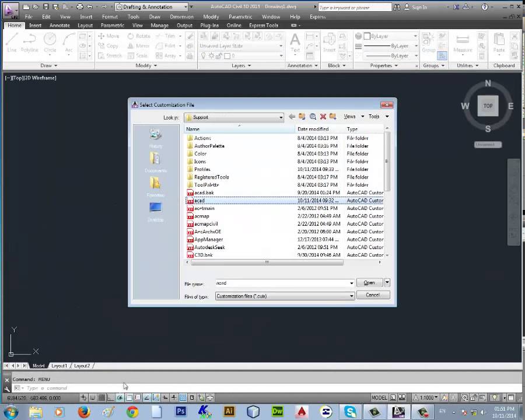525x420 pixels.
Task: Toggle Ortho Mode in the status bar
Action: 110,398
